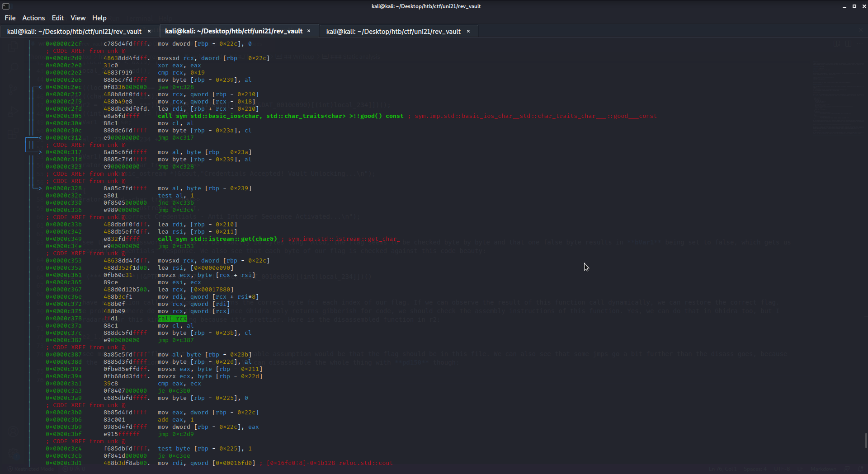Click the vertical scrollbar thumb at right edge
The image size is (868, 474).
click(x=866, y=440)
